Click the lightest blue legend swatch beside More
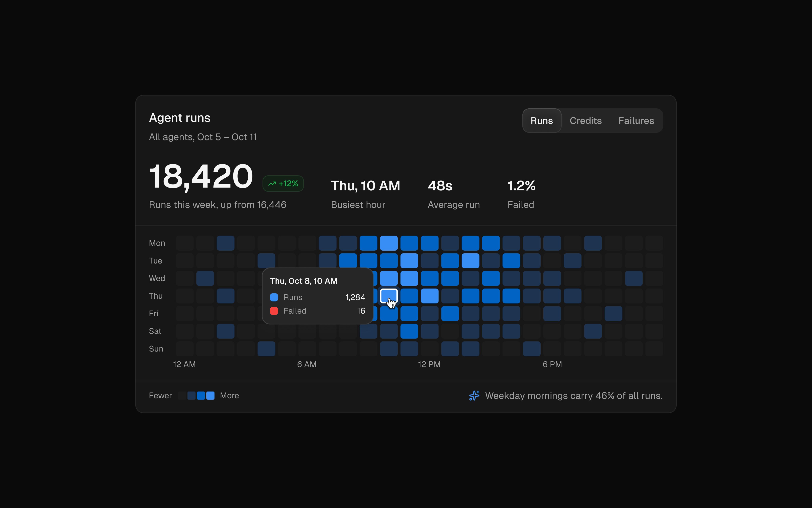This screenshot has width=812, height=508. [210, 395]
